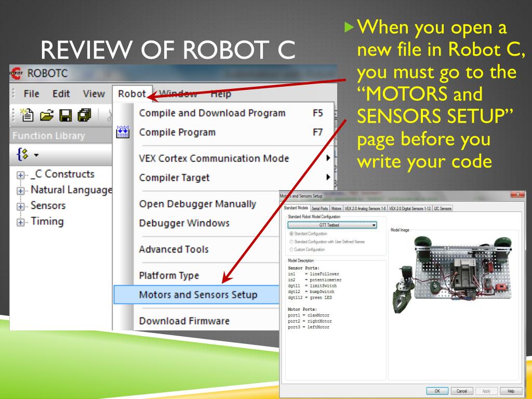Select Advanced Tools menu entry
The image size is (532, 399).
(174, 249)
